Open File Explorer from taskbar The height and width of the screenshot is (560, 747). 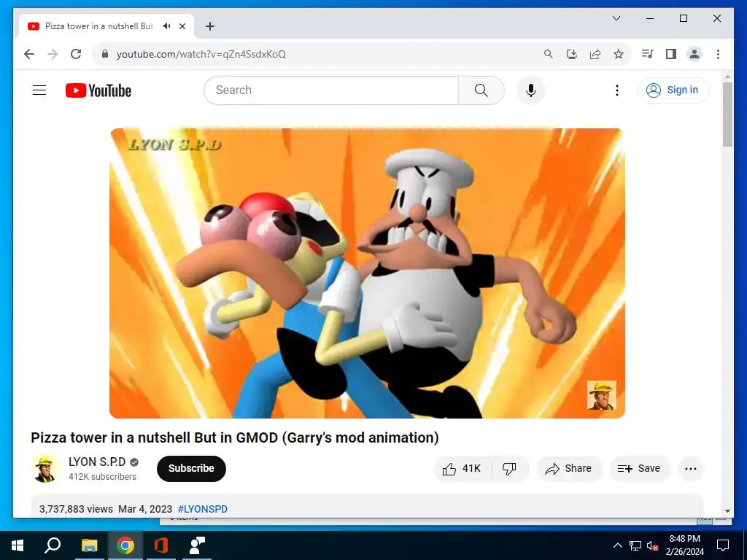pyautogui.click(x=89, y=545)
